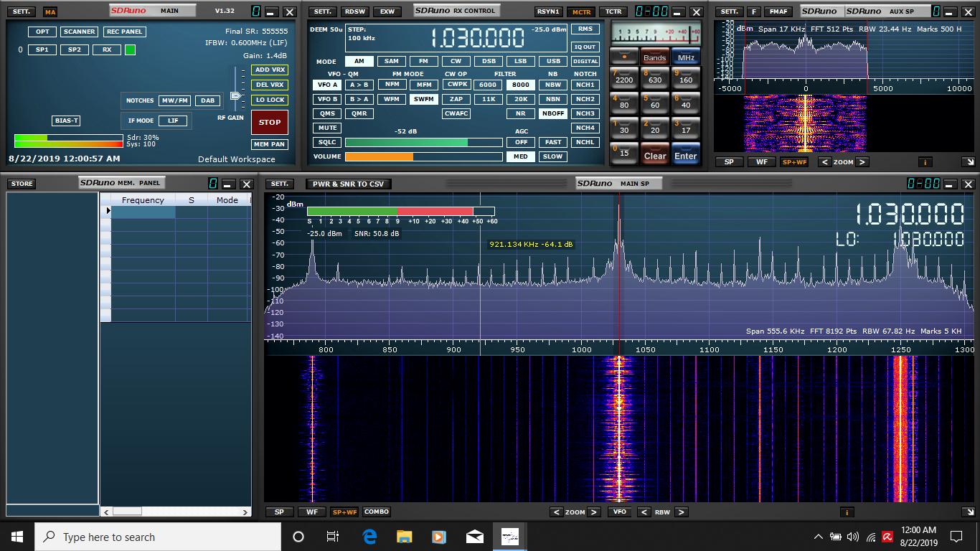Image resolution: width=980 pixels, height=551 pixels.
Task: Click the Windows search box
Action: click(x=158, y=537)
